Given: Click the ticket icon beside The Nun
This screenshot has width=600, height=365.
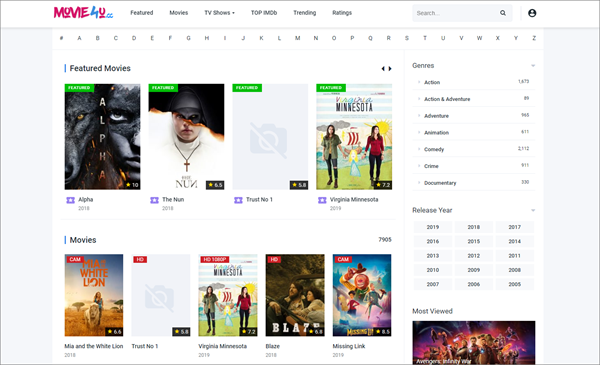Looking at the screenshot, I should tap(154, 200).
